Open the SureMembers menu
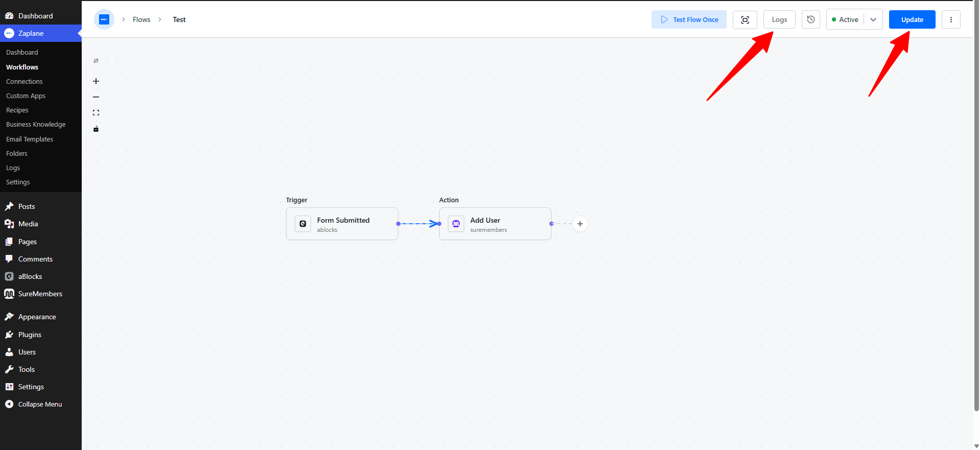Image resolution: width=980 pixels, height=450 pixels. tap(41, 294)
